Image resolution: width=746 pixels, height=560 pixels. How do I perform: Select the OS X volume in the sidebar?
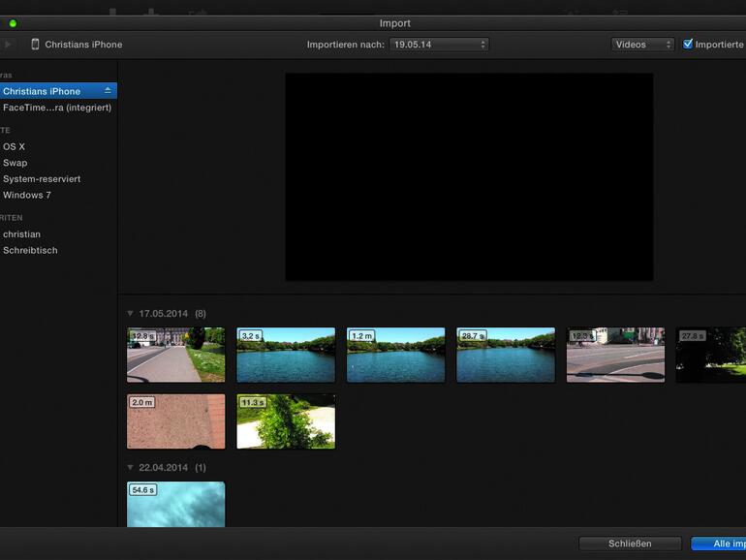tap(15, 146)
